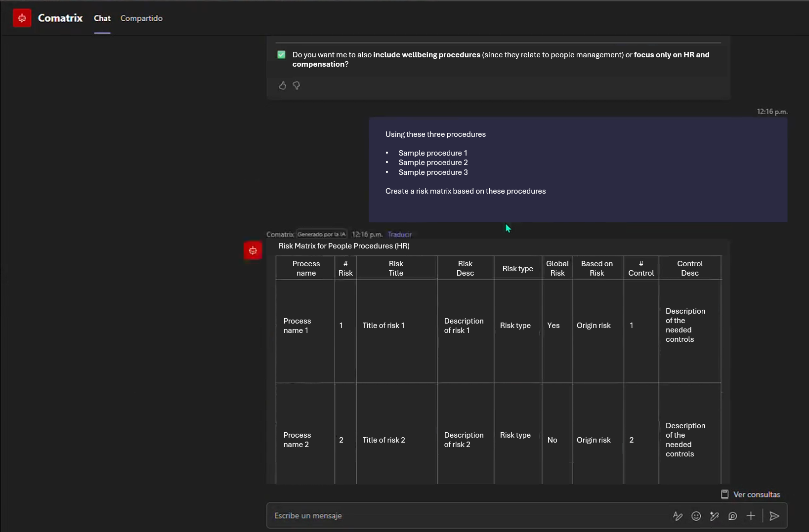
Task: Click the # Risk value in Process name 1 row
Action: click(x=341, y=326)
